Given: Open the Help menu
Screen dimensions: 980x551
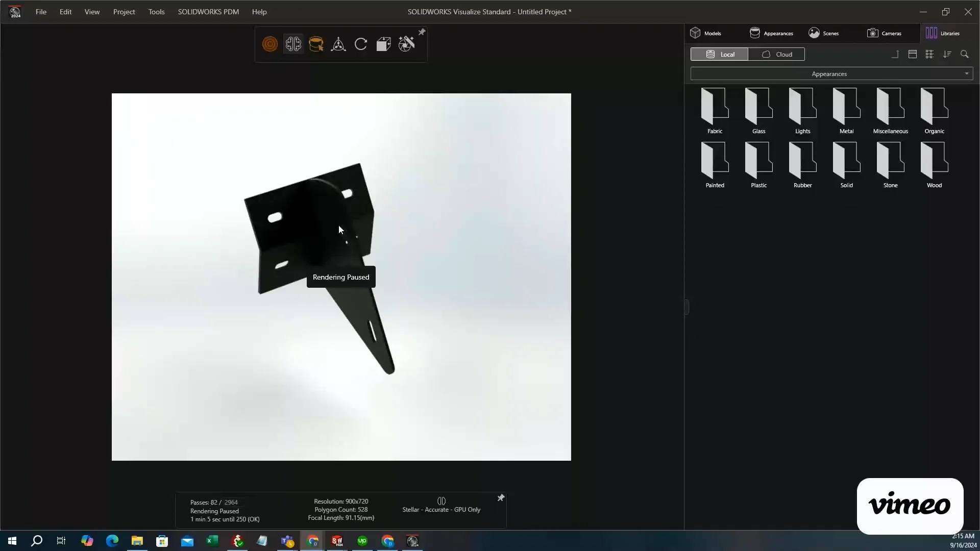Looking at the screenshot, I should click(x=259, y=12).
